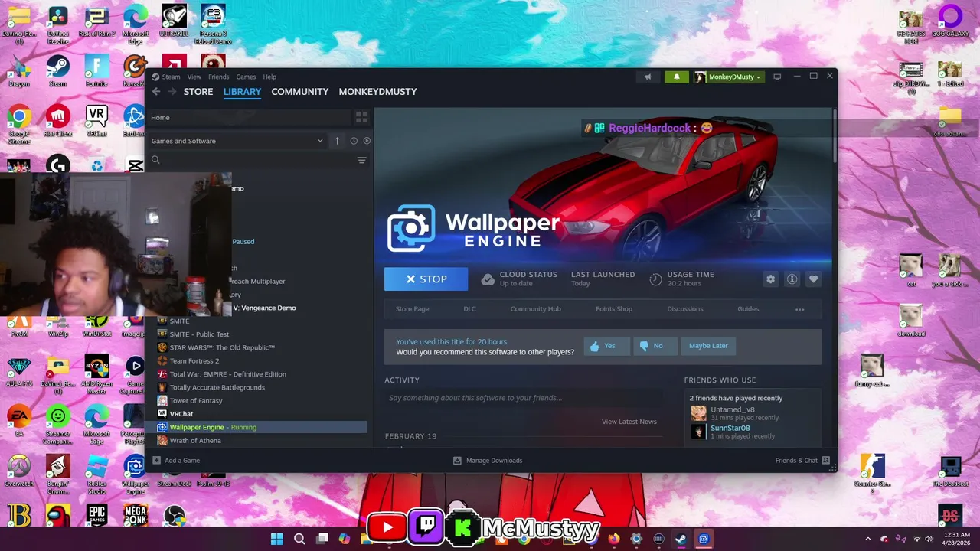
Task: Open Windows Start button on taskbar
Action: click(x=276, y=539)
